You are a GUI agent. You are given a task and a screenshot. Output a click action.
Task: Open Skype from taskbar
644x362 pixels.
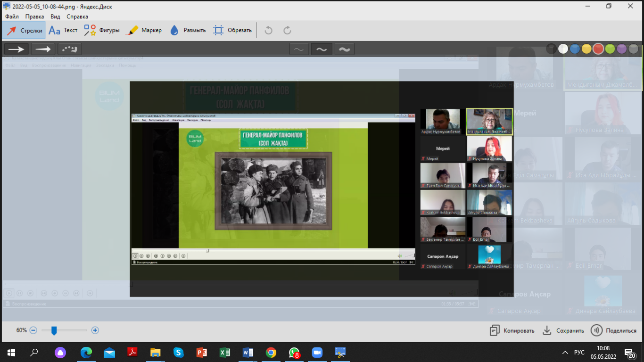[x=178, y=352]
